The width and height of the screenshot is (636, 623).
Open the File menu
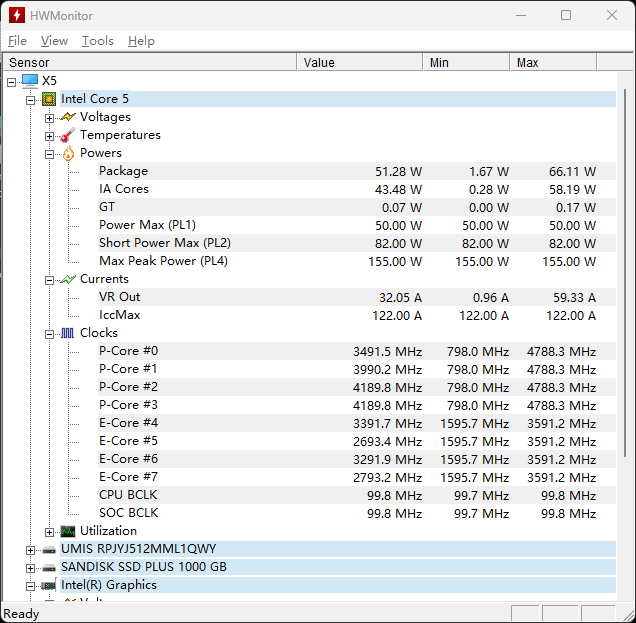pyautogui.click(x=17, y=41)
